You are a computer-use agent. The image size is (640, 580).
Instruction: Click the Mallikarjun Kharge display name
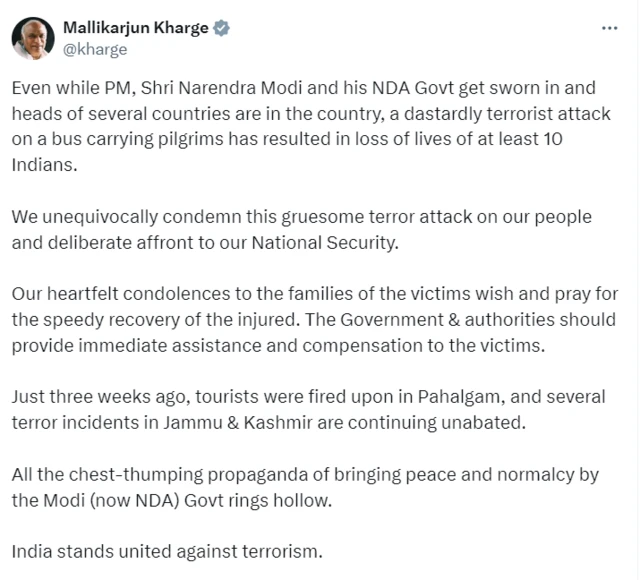(136, 28)
